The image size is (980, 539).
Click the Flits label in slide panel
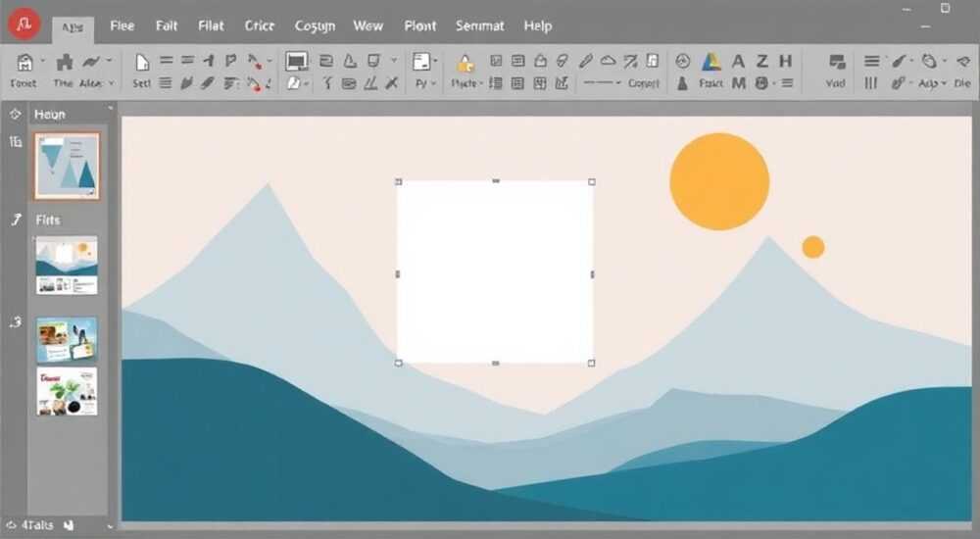(48, 220)
